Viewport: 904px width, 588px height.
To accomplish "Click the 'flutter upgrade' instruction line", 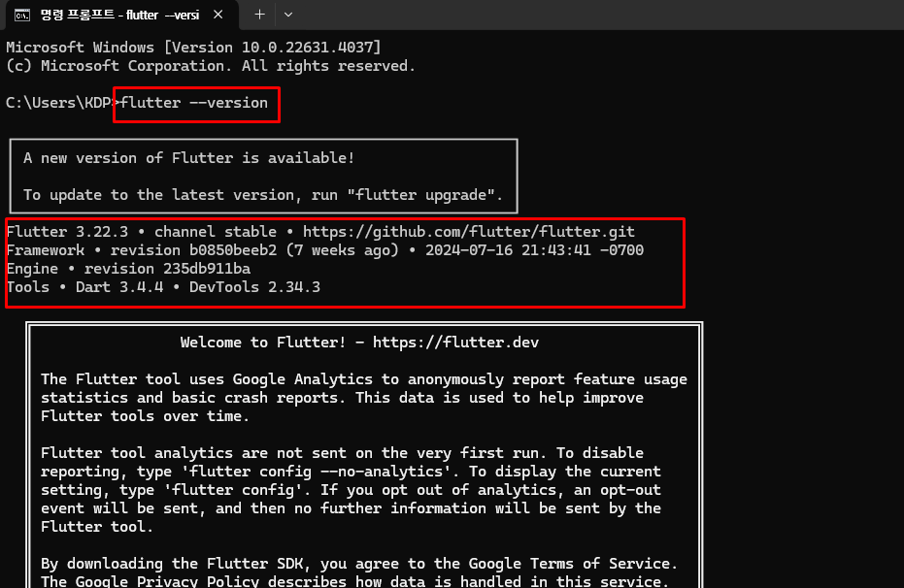I will (263, 195).
